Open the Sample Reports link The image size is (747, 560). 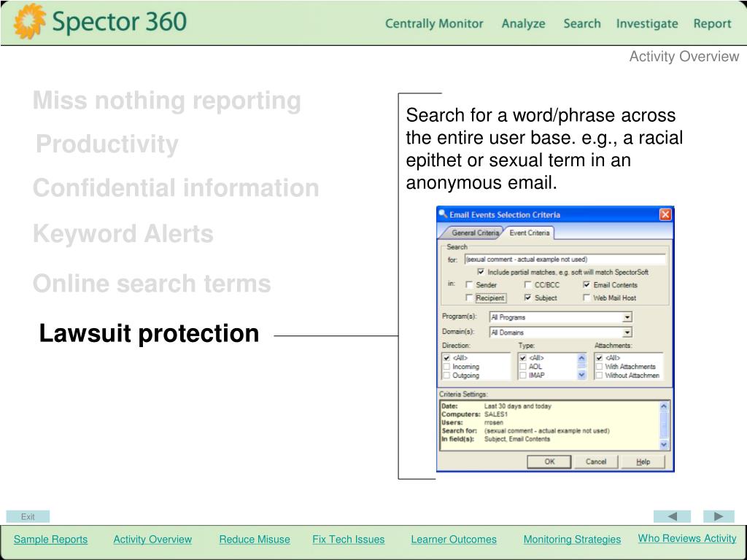50,539
